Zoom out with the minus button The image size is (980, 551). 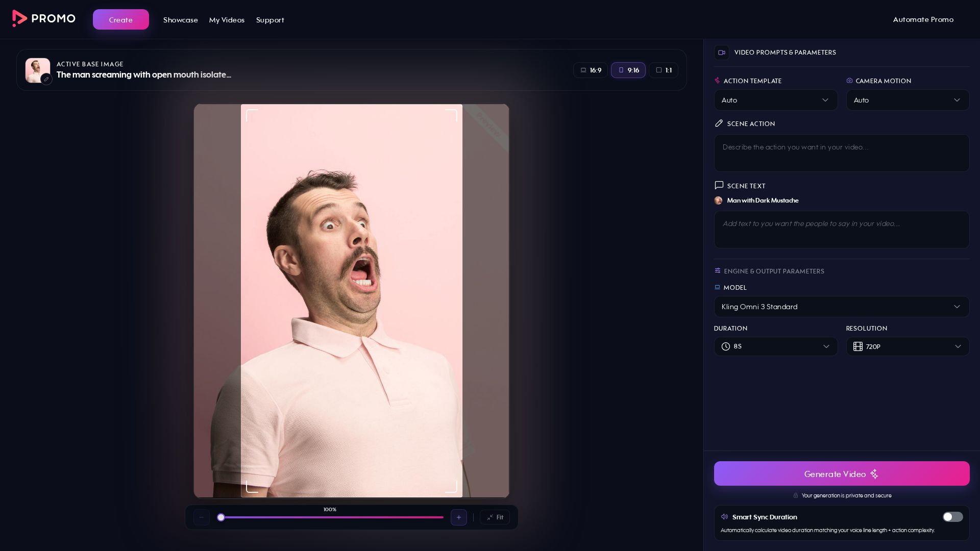(202, 517)
